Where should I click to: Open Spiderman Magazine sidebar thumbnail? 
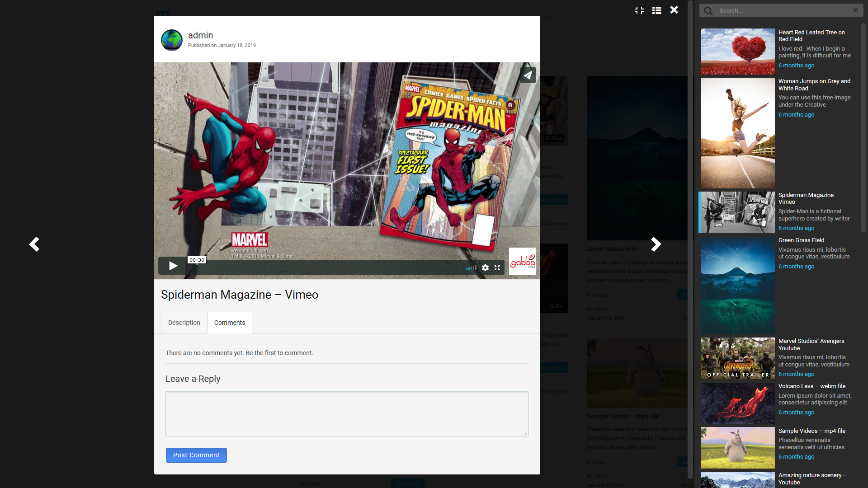738,212
